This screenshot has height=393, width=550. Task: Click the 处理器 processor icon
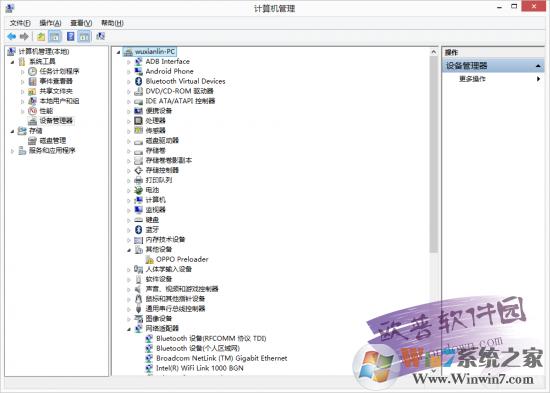[x=139, y=121]
